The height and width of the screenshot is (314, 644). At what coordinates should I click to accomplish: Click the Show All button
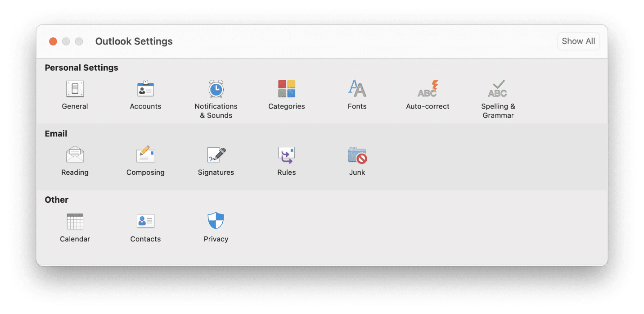578,41
